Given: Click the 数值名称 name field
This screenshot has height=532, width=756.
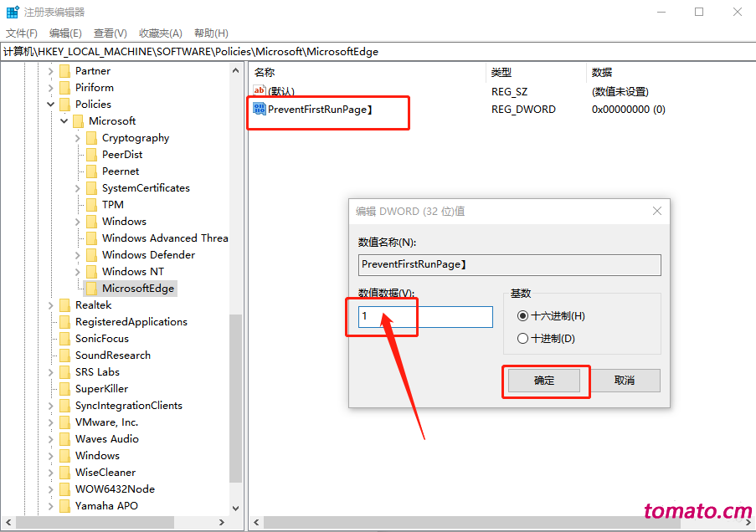Looking at the screenshot, I should (510, 265).
